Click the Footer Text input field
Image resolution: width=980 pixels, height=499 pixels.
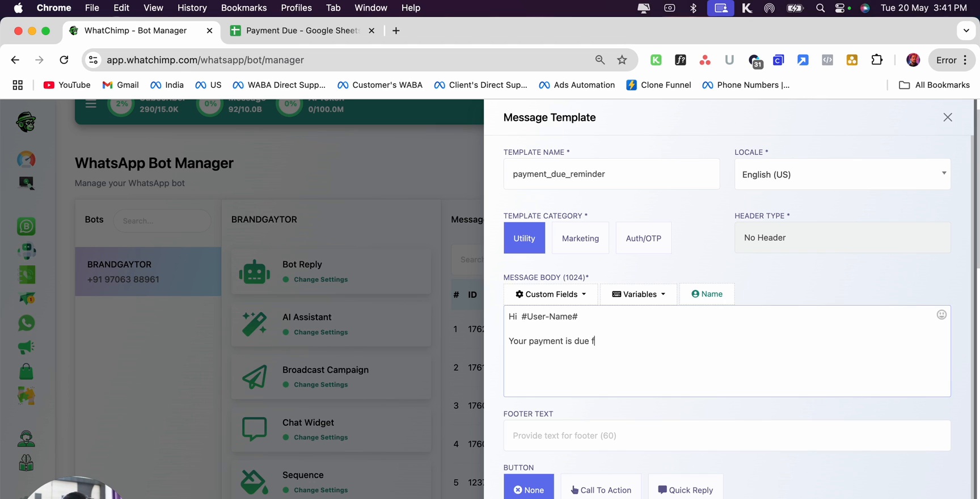coord(727,435)
